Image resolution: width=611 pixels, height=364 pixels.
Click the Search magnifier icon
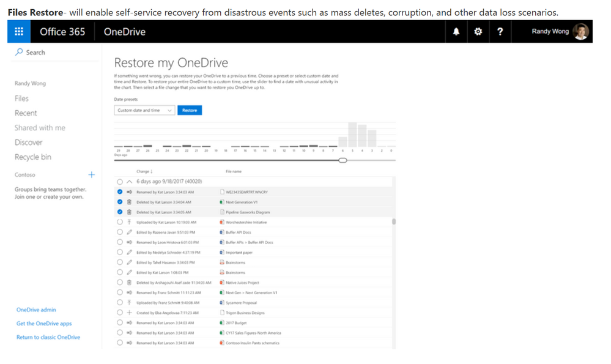coord(18,53)
